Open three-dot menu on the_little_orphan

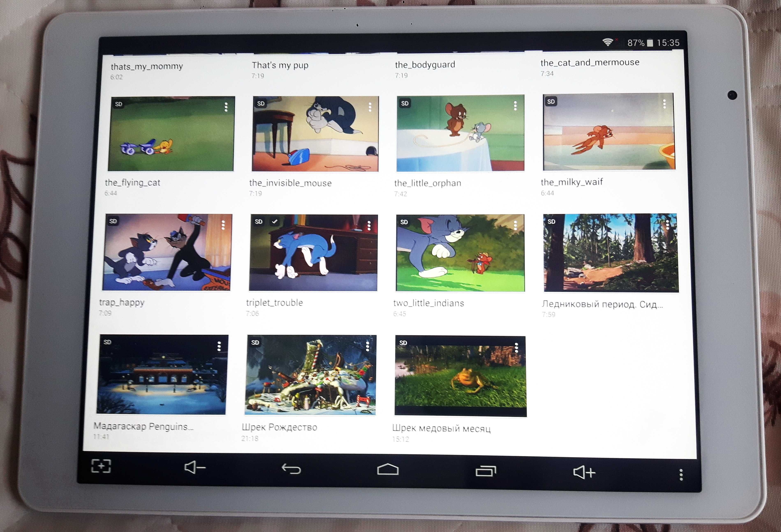tap(515, 106)
